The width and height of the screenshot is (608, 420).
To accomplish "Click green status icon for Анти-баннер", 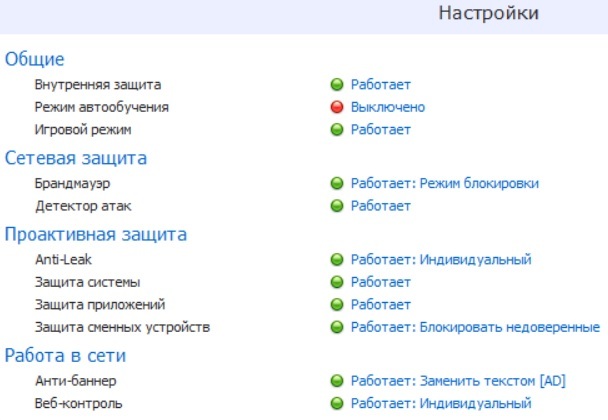I will (x=337, y=381).
